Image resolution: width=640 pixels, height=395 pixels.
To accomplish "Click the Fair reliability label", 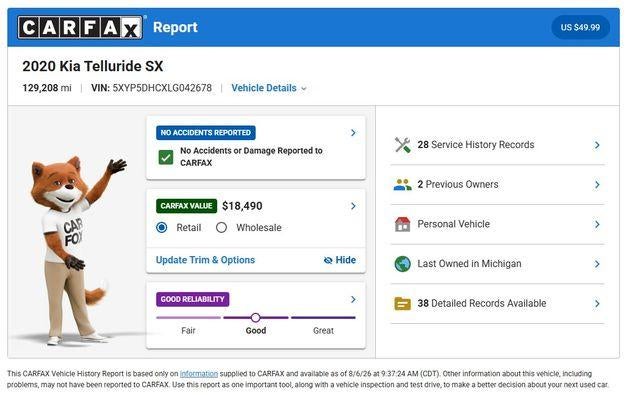I will click(188, 331).
